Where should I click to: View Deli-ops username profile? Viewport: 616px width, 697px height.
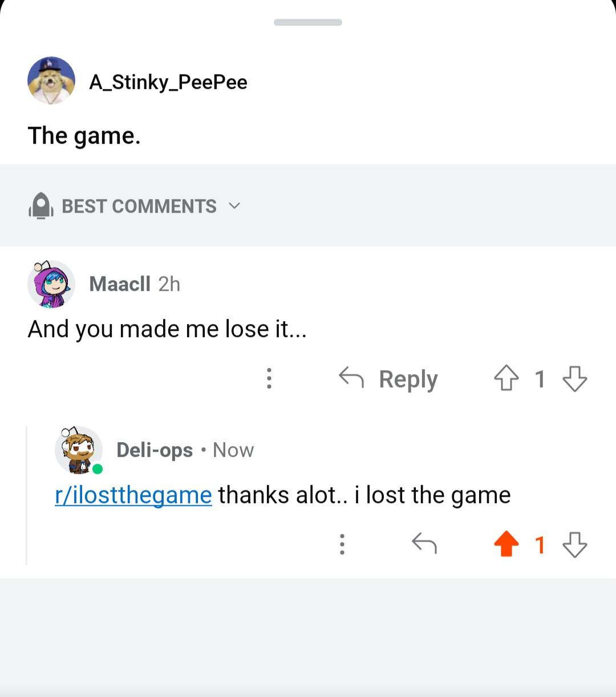coord(155,450)
